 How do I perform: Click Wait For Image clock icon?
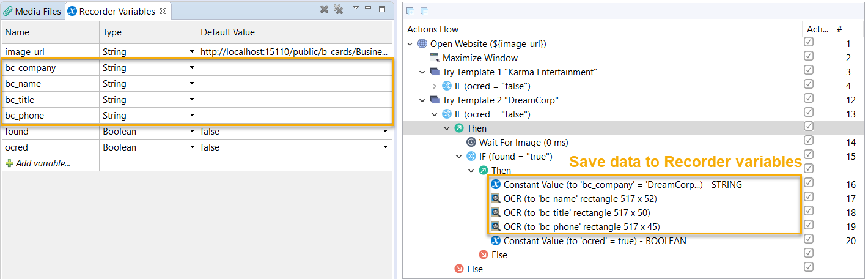471,143
